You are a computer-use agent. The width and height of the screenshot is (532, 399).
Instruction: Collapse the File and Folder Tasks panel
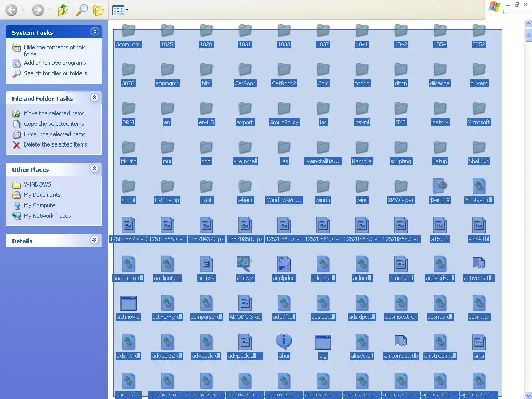point(95,98)
